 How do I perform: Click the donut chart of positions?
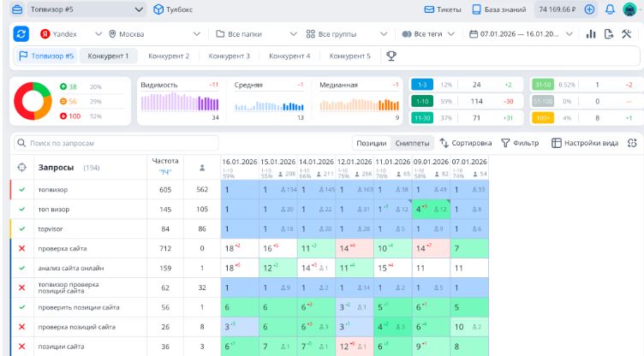click(x=33, y=101)
